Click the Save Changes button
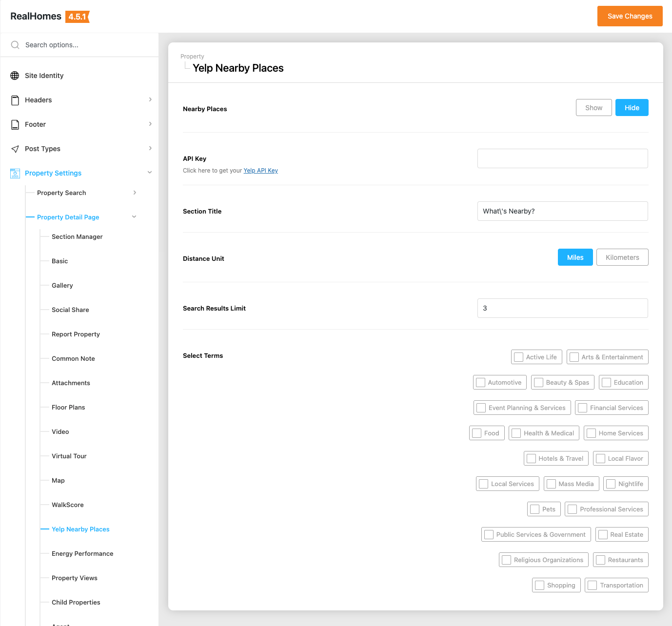672x626 pixels. point(630,16)
